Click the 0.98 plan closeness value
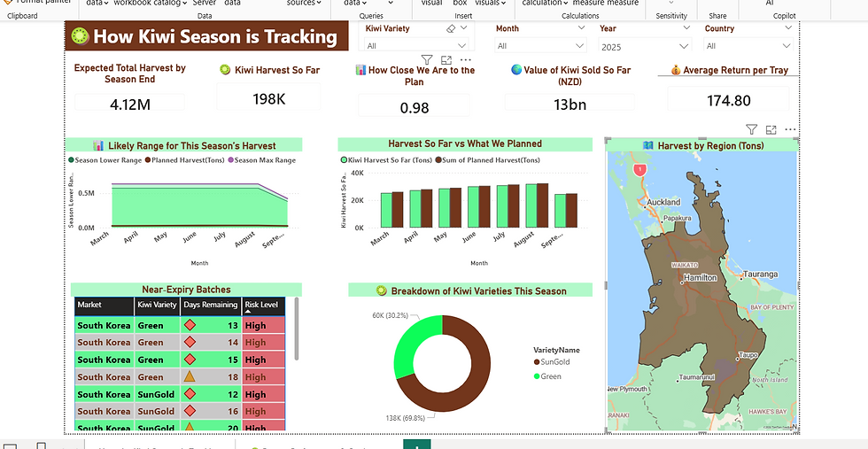This screenshot has width=868, height=449. [415, 108]
